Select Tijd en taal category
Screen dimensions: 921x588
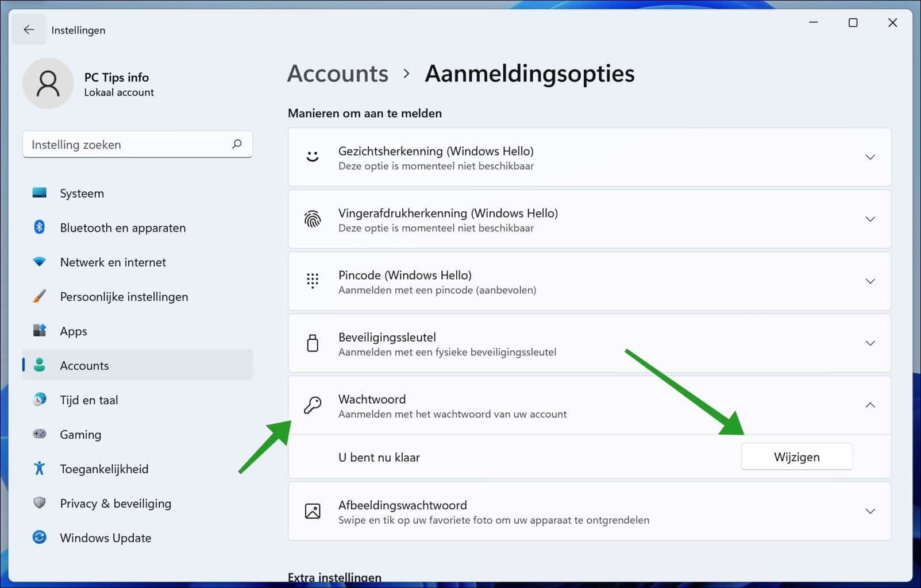coord(137,400)
